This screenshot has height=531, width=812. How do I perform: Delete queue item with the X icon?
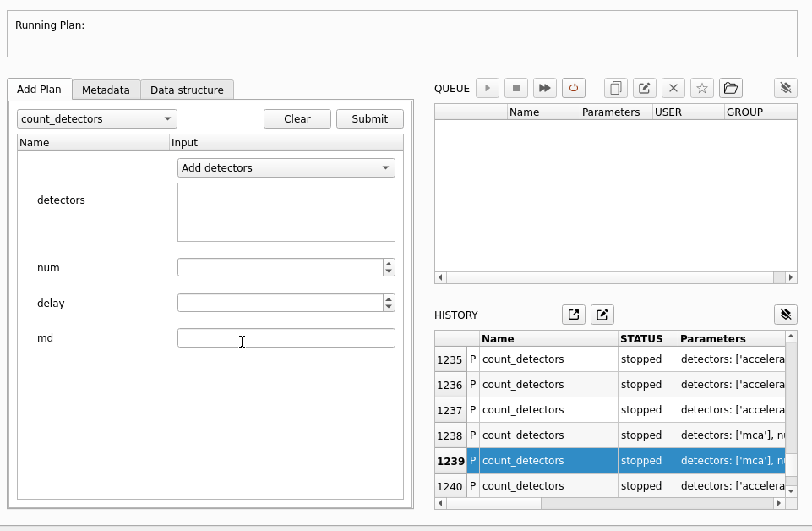pyautogui.click(x=673, y=88)
